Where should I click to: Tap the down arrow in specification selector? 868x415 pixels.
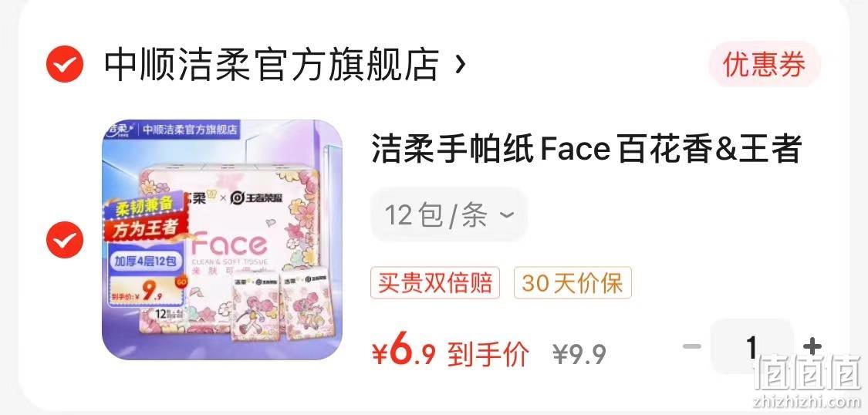(506, 214)
